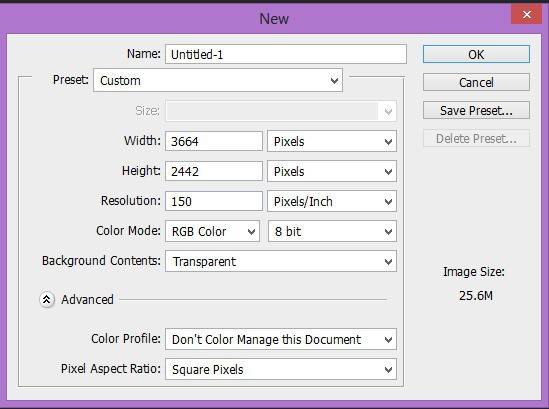Click the Height field showing 2442

coord(214,171)
